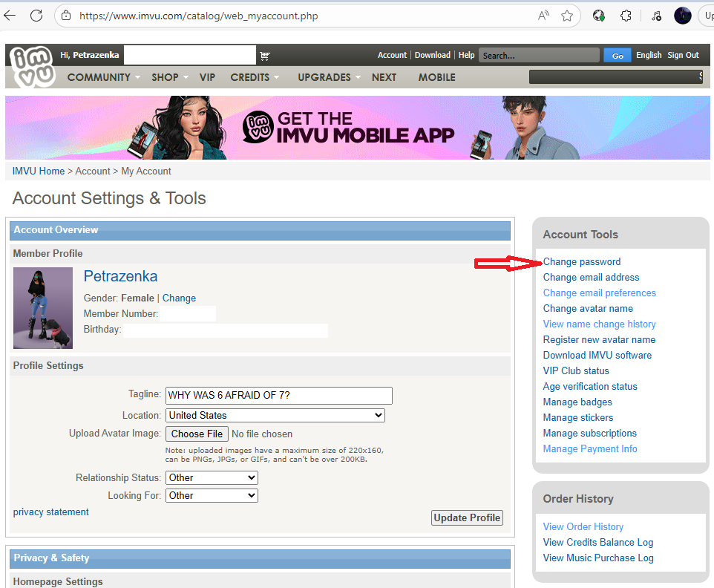Click the gender Change link
Image resolution: width=714 pixels, height=588 pixels.
pyautogui.click(x=179, y=298)
